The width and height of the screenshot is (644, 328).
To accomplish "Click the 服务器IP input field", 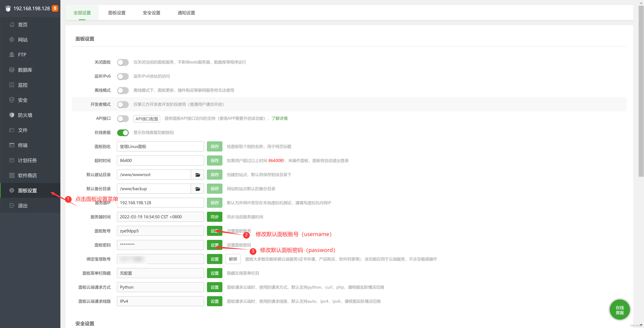I will (160, 203).
